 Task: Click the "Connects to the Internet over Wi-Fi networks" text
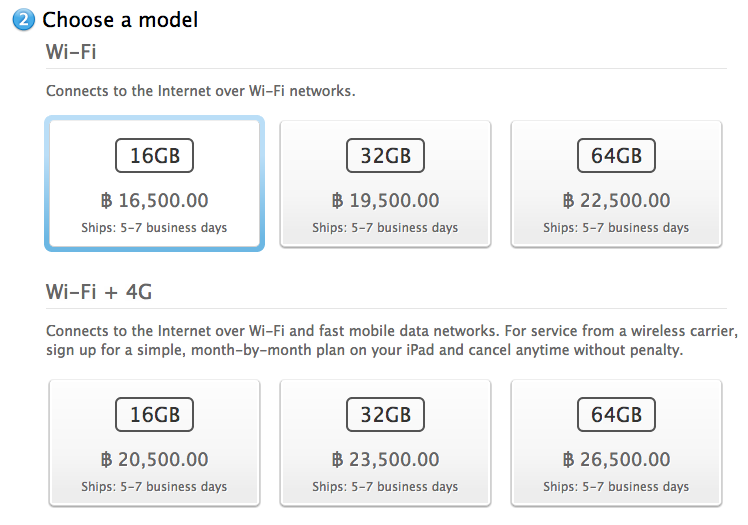point(201,91)
